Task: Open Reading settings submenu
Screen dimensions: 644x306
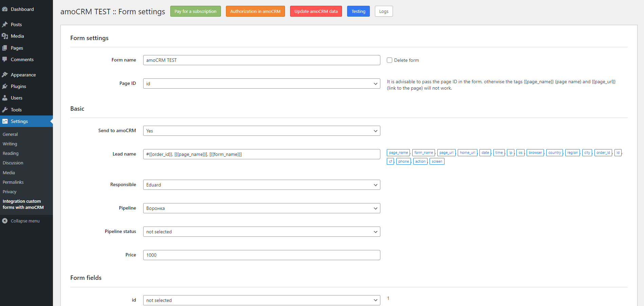Action: coord(11,153)
